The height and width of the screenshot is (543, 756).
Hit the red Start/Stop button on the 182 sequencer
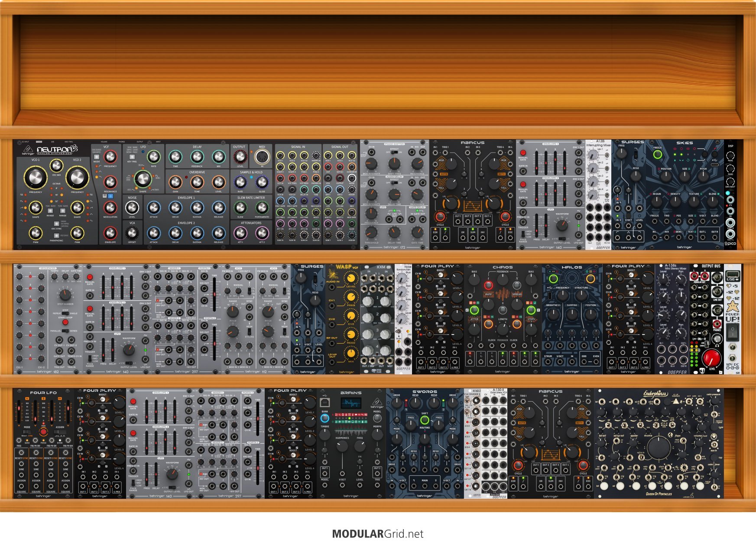coord(65,322)
